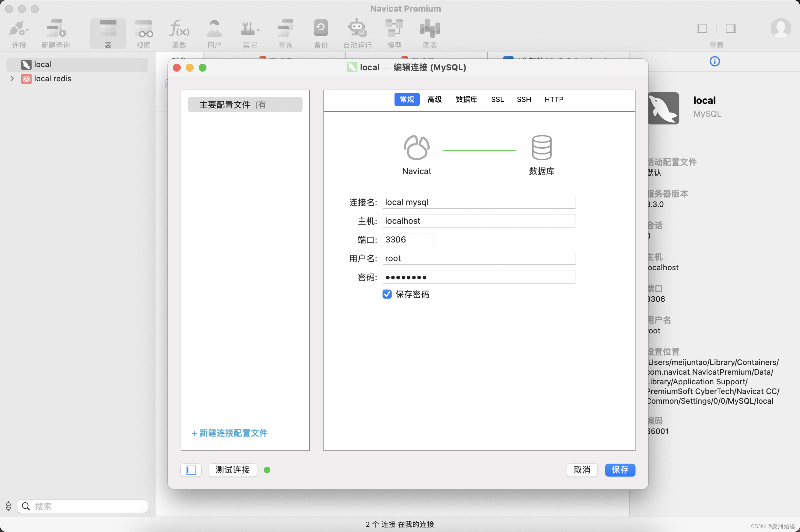Click the Cancel (取消) button
Viewport: 800px width, 532px height.
coord(582,470)
